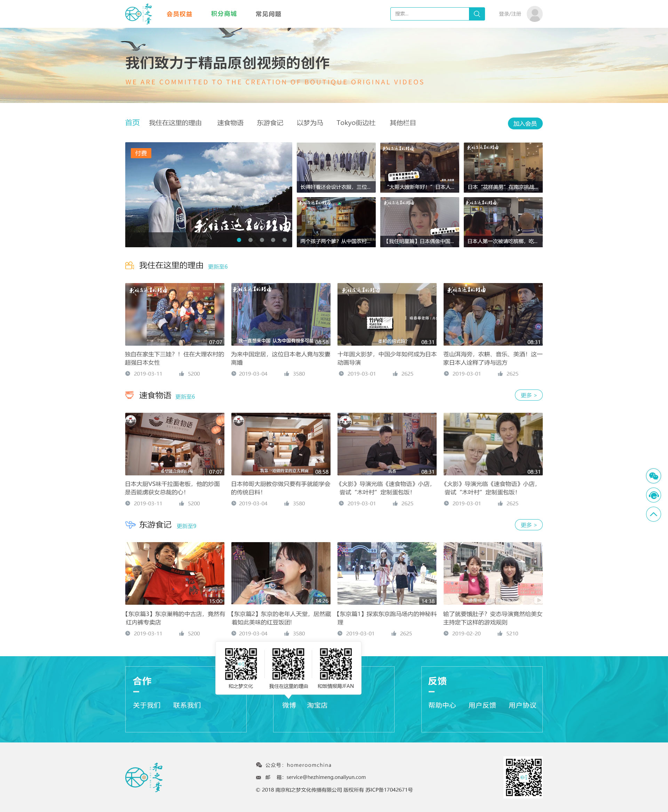Switch to 其他栏目 tab
The image size is (668, 812).
click(403, 123)
